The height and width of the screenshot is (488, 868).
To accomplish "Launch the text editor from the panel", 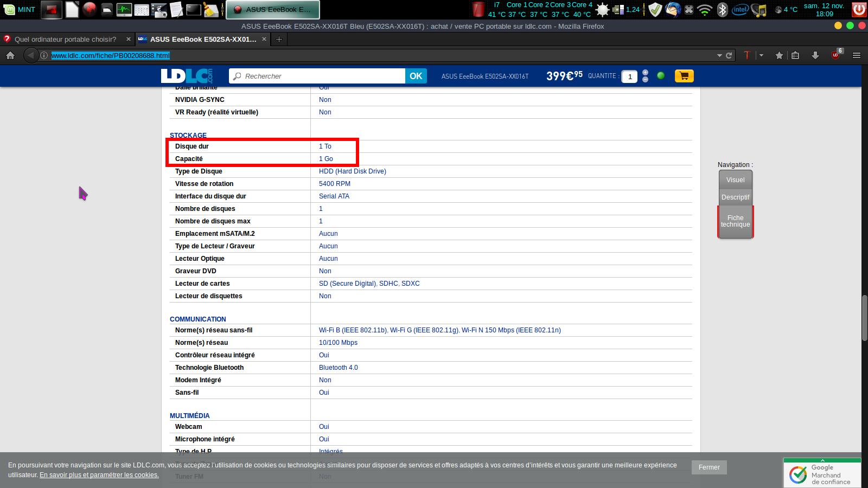I will tap(176, 9).
